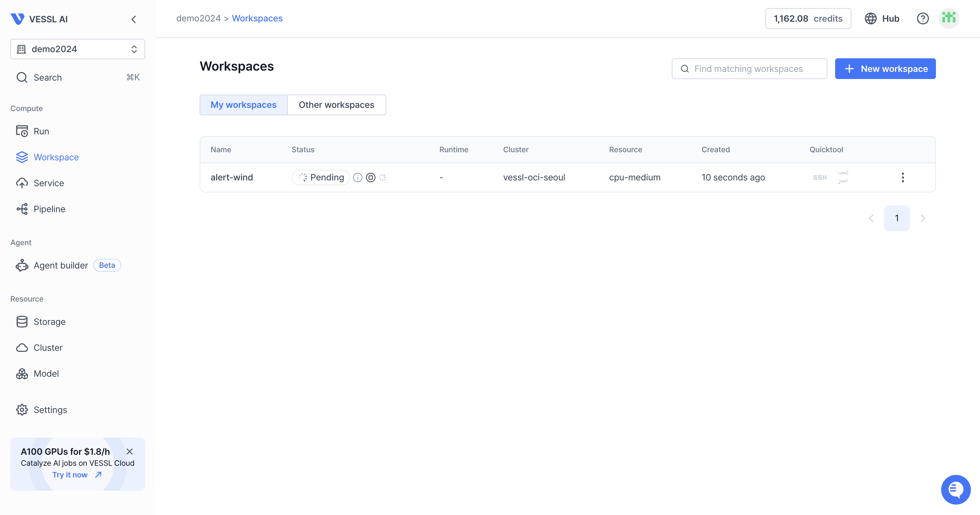The image size is (980, 515).
Task: Open the Storage resource page
Action: pyautogui.click(x=49, y=321)
